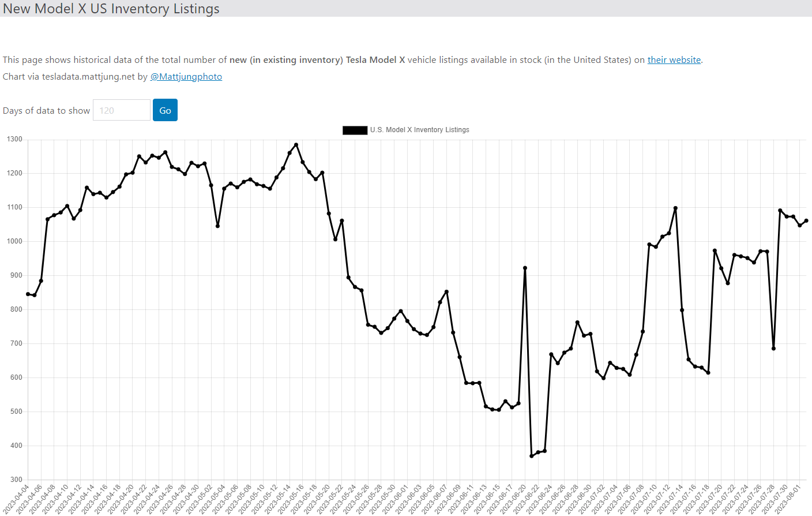Select the peak data point near 1285

tap(296, 145)
